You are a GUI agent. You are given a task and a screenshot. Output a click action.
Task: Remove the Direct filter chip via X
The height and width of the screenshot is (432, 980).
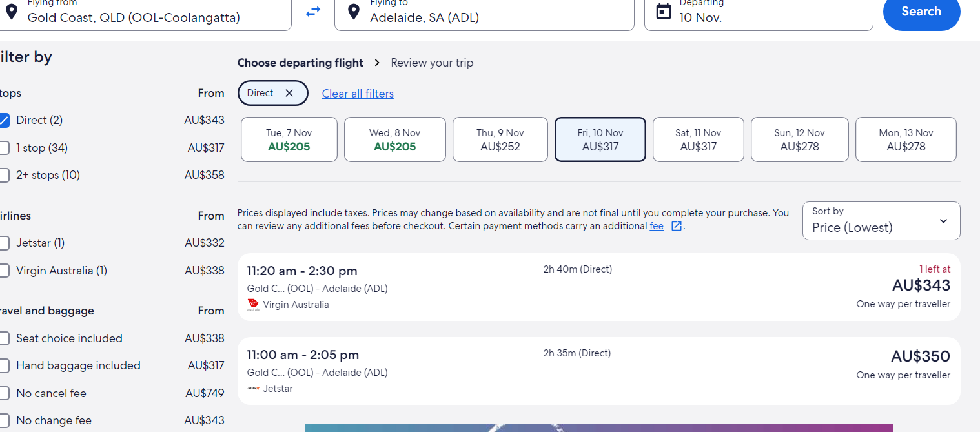(x=289, y=93)
